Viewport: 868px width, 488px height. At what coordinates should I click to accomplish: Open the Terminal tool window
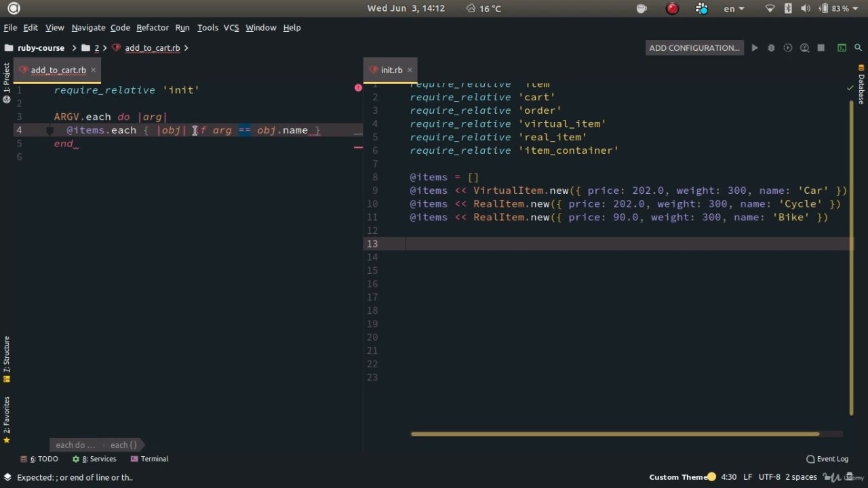click(x=149, y=459)
